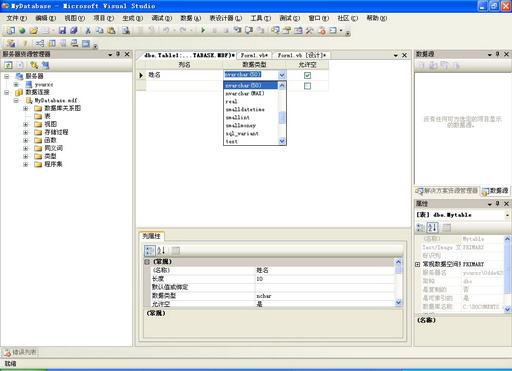
Task: Click the pin icon of Properties panel
Action: point(498,203)
